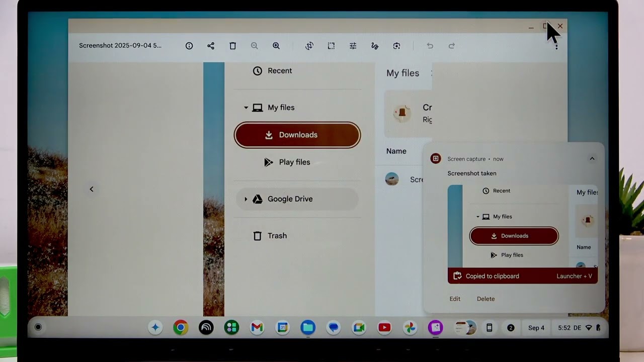Open Google Calendar from the shelf
This screenshot has width=644, height=362.
[282, 328]
